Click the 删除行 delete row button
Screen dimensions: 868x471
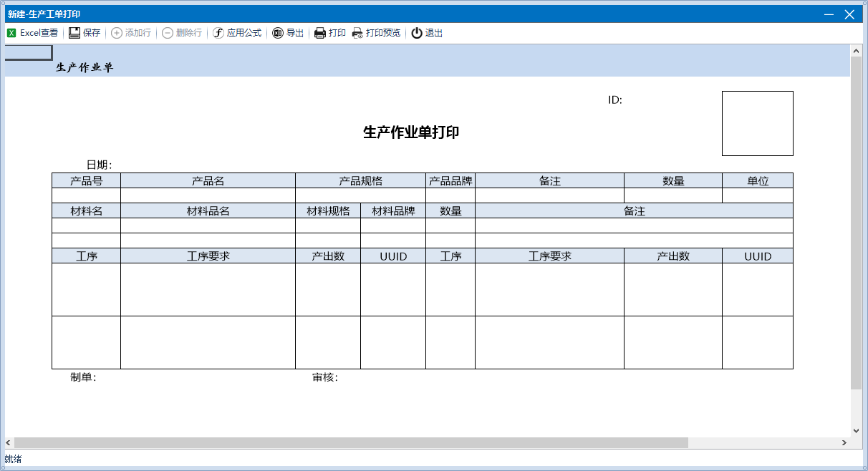182,33
